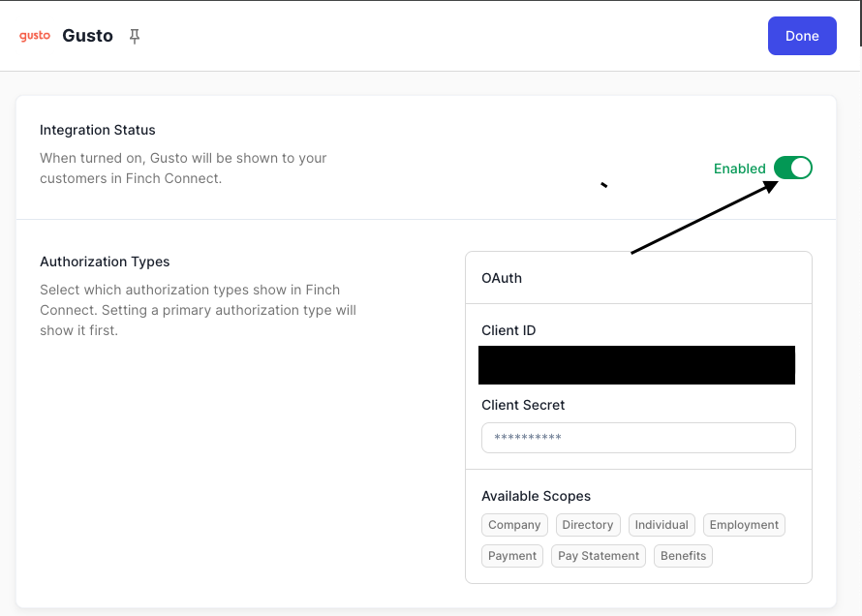Image resolution: width=862 pixels, height=616 pixels.
Task: Click the Authorization Types heading
Action: tap(105, 262)
